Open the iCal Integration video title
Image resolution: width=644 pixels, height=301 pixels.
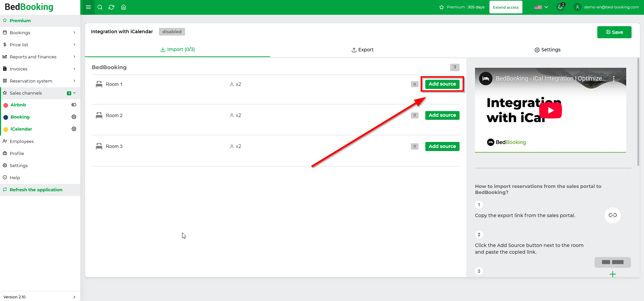551,79
